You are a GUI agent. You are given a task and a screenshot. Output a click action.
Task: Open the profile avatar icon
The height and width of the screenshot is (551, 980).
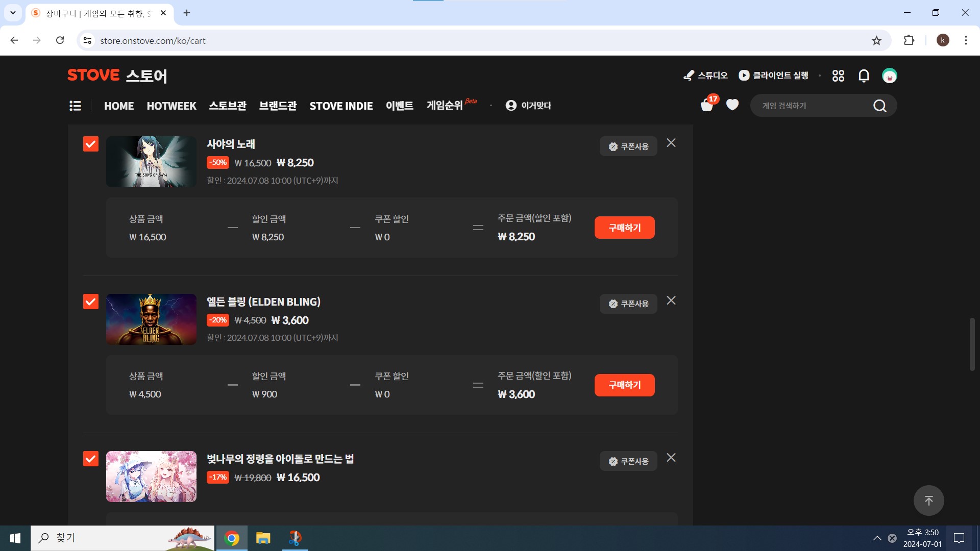coord(890,76)
